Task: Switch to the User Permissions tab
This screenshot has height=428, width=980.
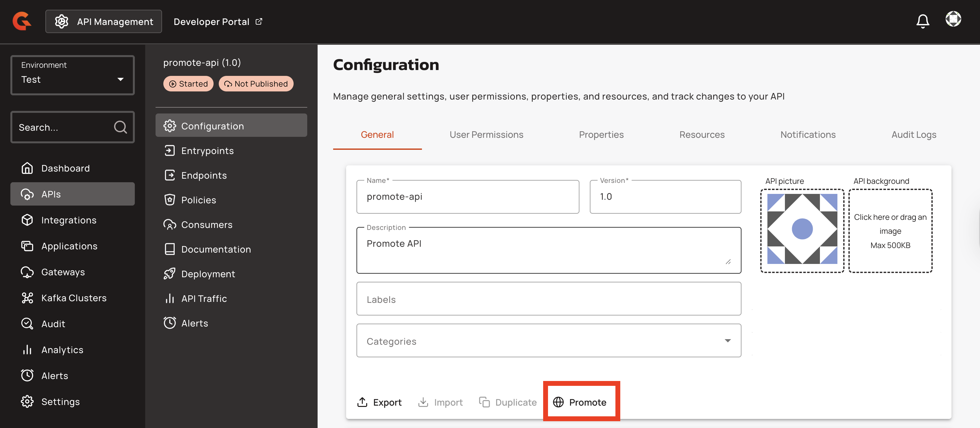Action: coord(486,135)
